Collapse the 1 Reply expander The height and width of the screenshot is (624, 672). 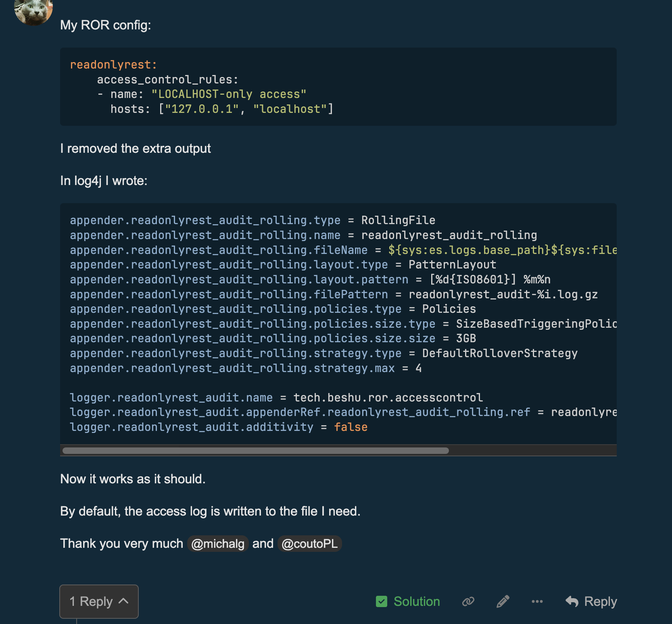coord(99,601)
